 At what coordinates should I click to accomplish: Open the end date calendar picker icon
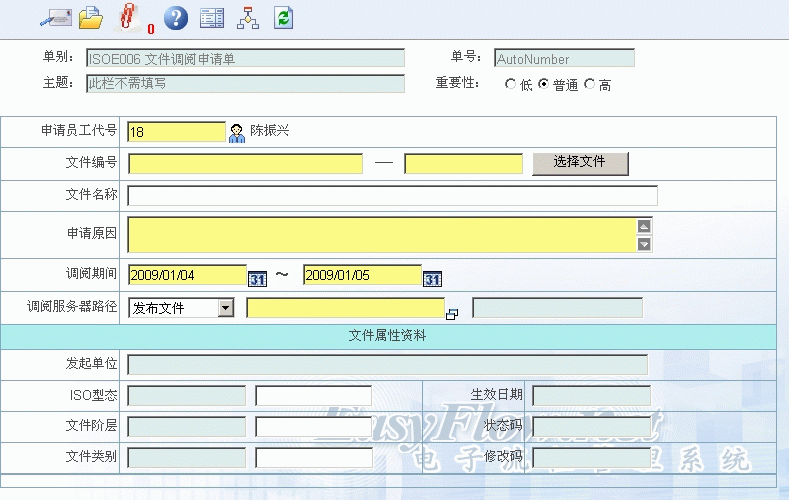(432, 278)
